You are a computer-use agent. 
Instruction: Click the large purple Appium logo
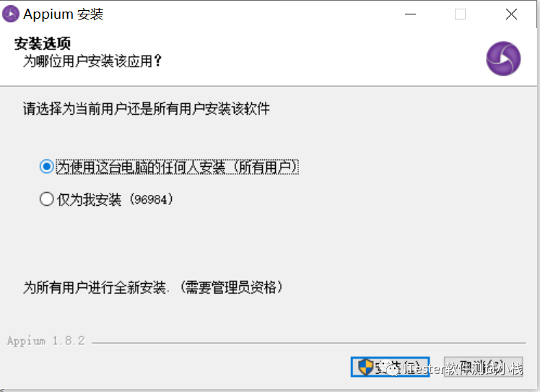coord(503,58)
